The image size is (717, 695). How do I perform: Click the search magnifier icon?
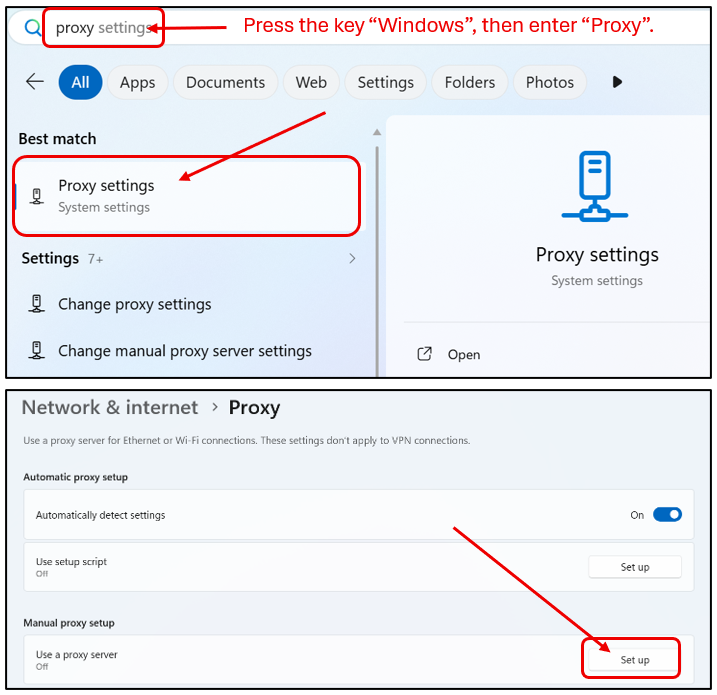[32, 28]
